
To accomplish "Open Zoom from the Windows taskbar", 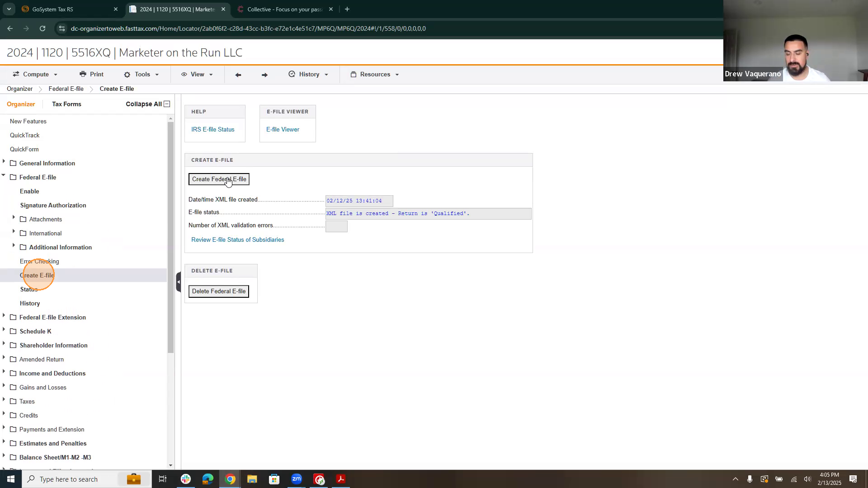I will (x=296, y=479).
